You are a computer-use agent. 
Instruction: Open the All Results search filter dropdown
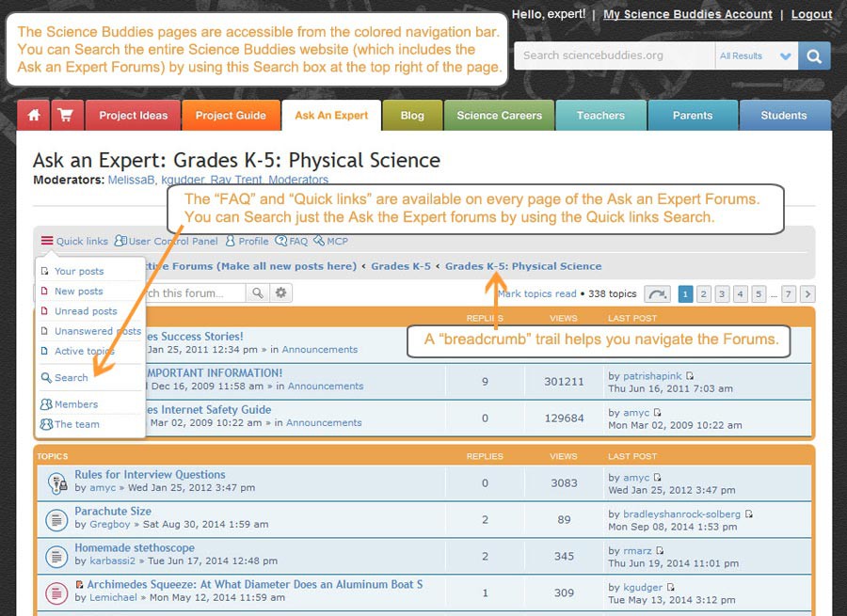pyautogui.click(x=757, y=55)
